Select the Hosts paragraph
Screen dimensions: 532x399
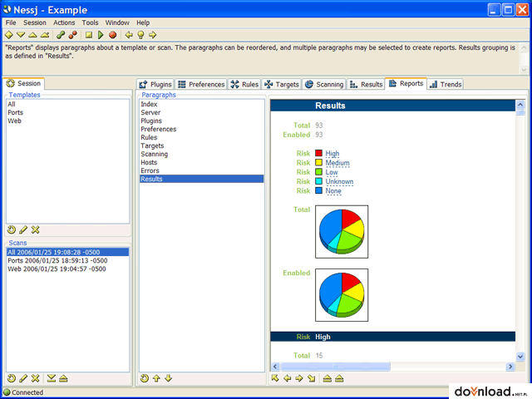(x=201, y=162)
